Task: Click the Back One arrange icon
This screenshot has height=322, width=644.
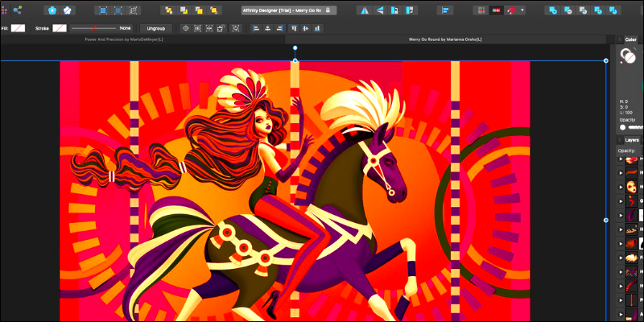Action: coord(184,10)
